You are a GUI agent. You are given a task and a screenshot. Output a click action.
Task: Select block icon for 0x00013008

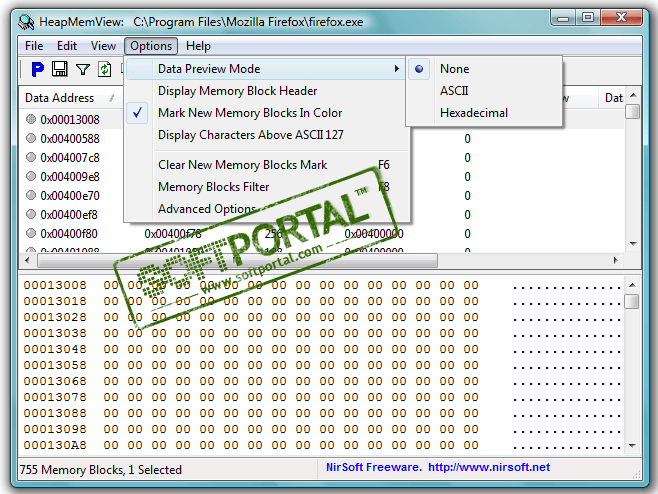[x=31, y=119]
